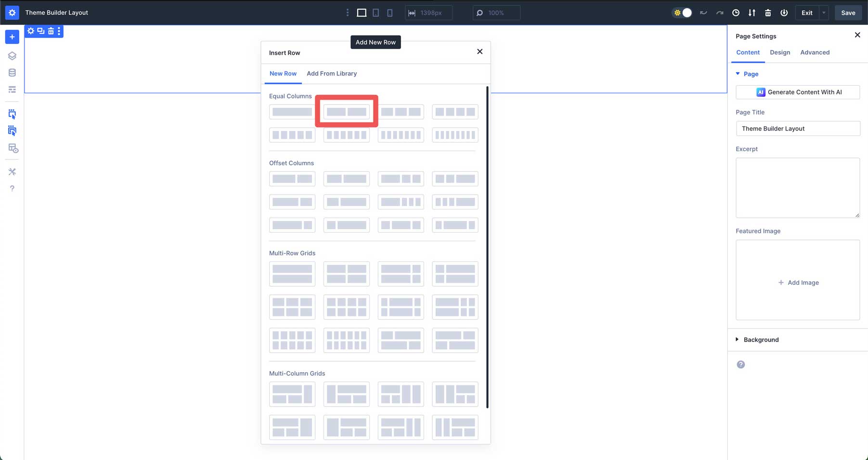Select the Outline panel icon in the sidebar
Viewport: 868px width, 460px height.
coord(12,89)
